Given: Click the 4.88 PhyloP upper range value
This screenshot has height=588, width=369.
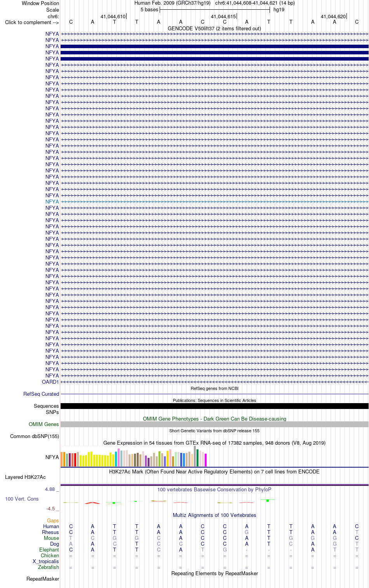Looking at the screenshot, I should 50,489.
